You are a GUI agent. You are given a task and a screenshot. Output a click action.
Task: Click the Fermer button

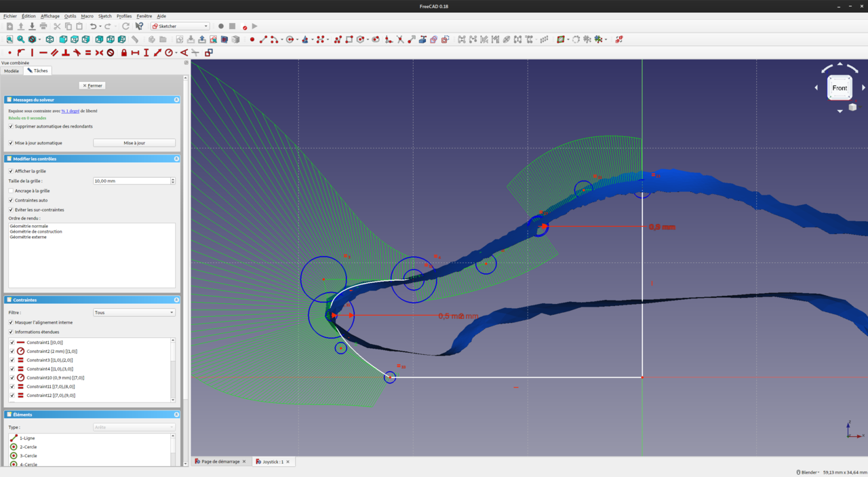pyautogui.click(x=92, y=85)
